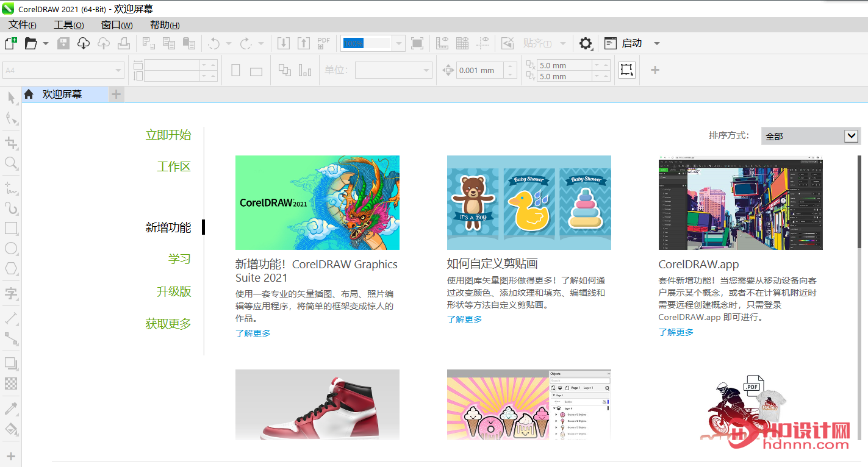Click the cloud download icon
The image size is (868, 467).
coord(84,43)
